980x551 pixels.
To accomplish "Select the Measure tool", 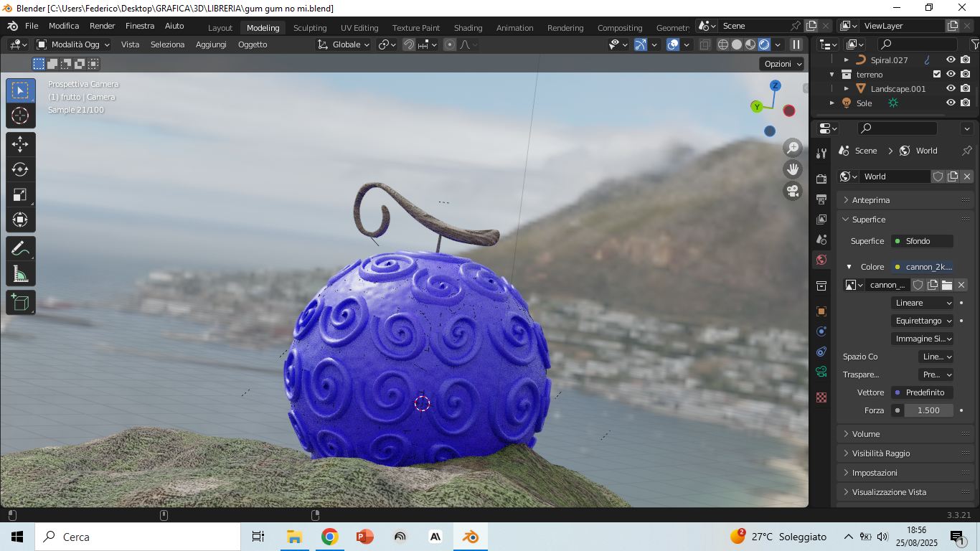I will [21, 274].
